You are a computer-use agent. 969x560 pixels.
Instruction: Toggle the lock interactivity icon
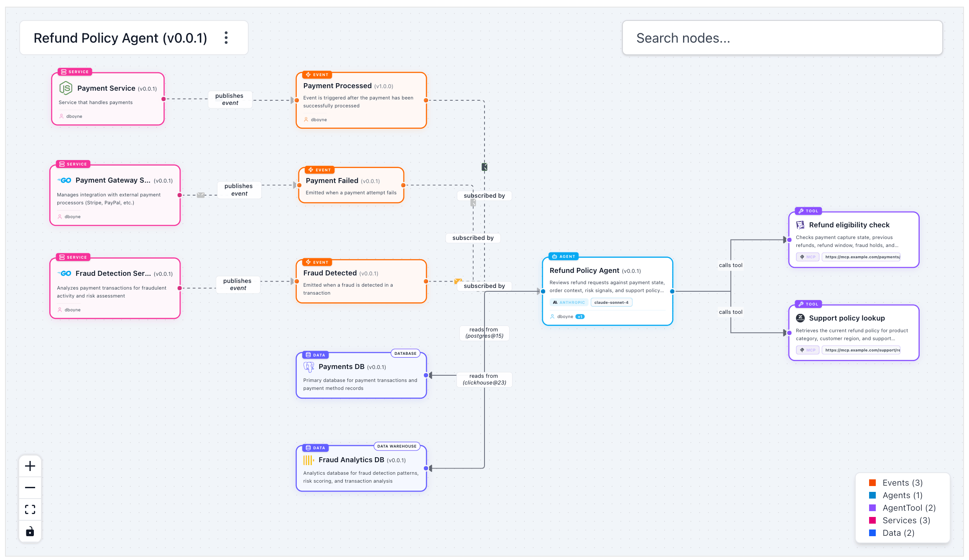click(x=30, y=532)
